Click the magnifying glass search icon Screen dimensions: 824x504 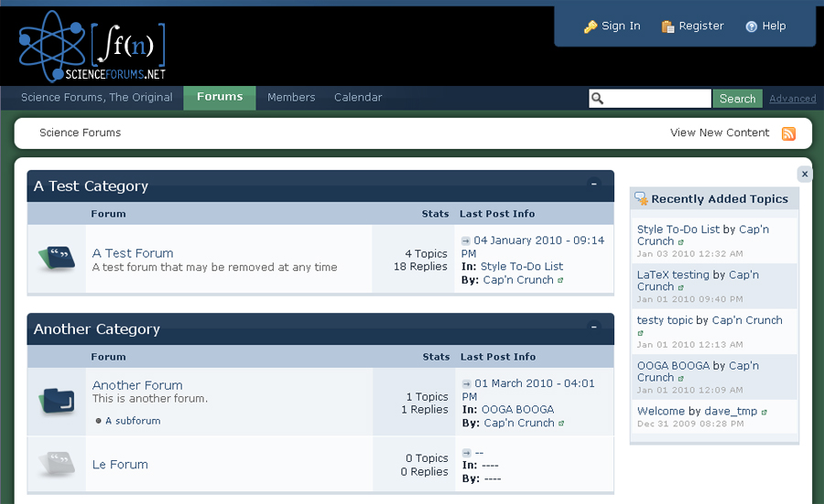597,98
